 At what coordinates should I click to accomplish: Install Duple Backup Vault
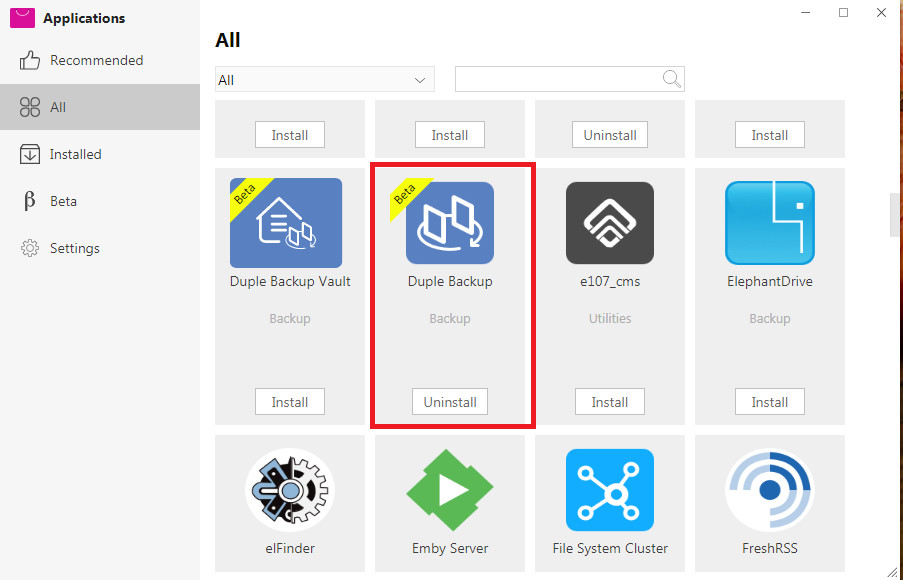point(290,401)
